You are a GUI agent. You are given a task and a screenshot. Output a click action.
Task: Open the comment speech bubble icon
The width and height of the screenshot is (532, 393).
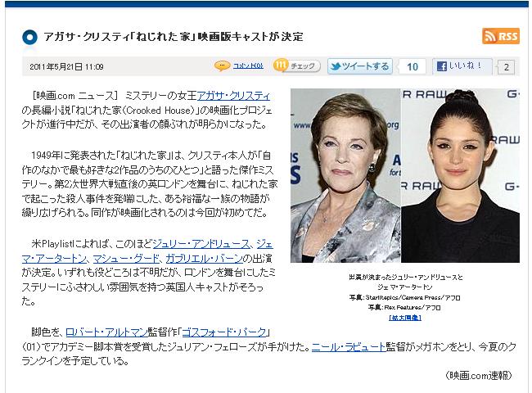(223, 65)
